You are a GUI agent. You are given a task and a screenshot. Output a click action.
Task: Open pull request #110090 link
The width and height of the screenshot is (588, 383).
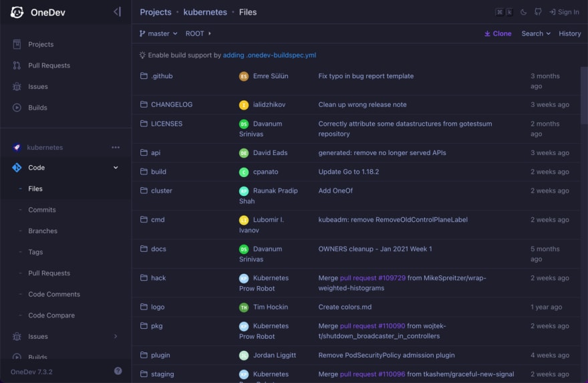[372, 326]
